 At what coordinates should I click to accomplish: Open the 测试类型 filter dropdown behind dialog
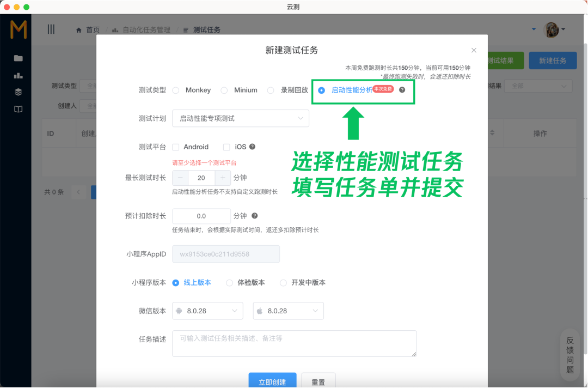click(x=88, y=86)
